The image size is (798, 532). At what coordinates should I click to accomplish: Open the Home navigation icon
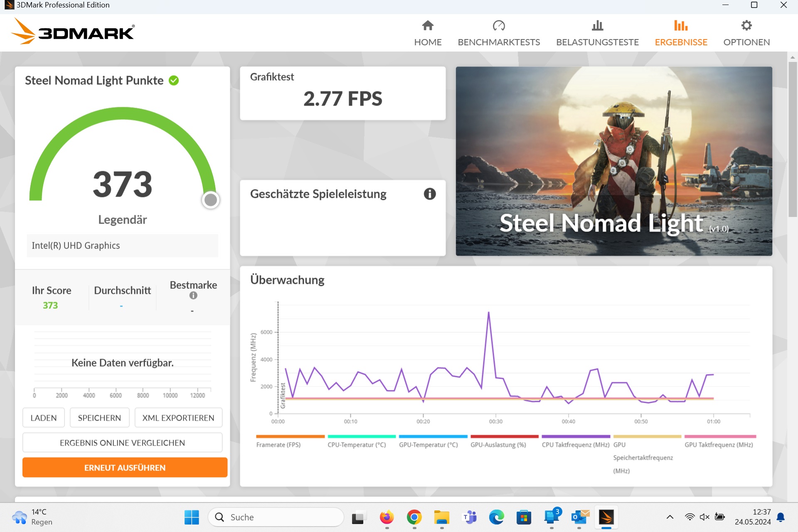(x=428, y=26)
